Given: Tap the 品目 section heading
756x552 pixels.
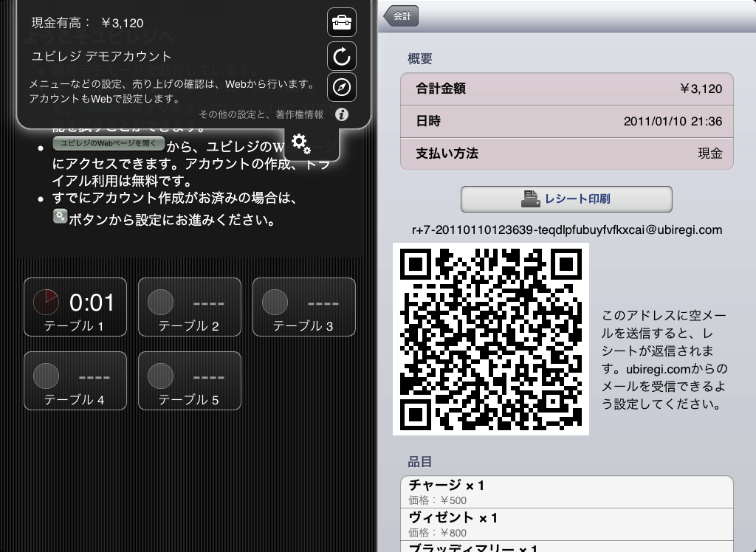Looking at the screenshot, I should tap(419, 462).
